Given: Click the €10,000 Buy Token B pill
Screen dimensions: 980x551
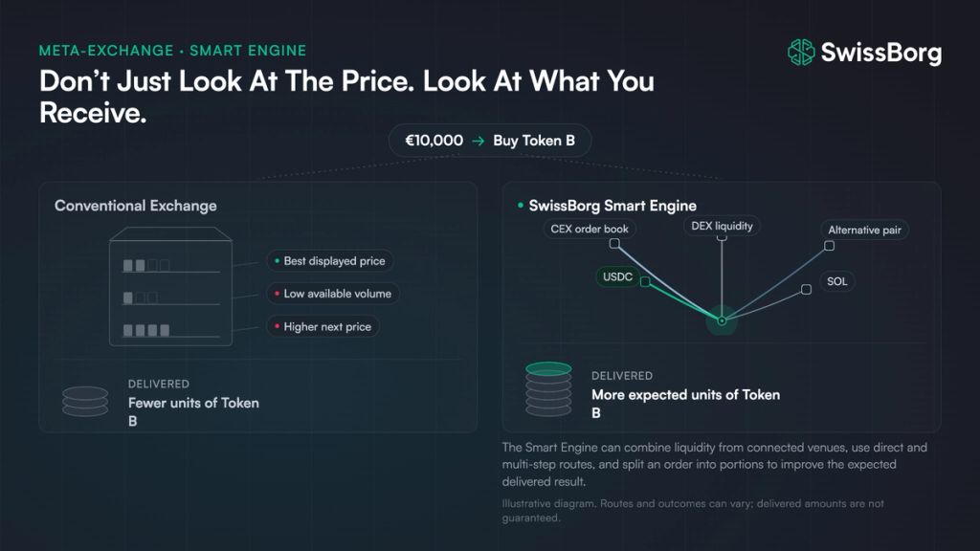Looking at the screenshot, I should (490, 141).
